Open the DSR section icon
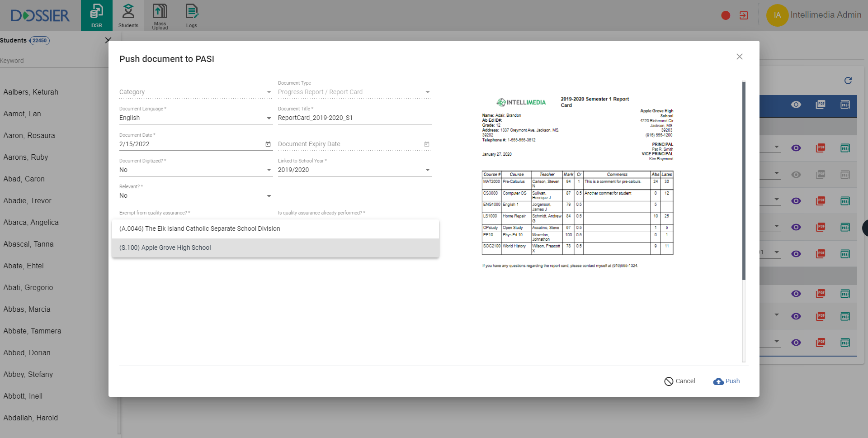This screenshot has height=438, width=868. coord(96,15)
